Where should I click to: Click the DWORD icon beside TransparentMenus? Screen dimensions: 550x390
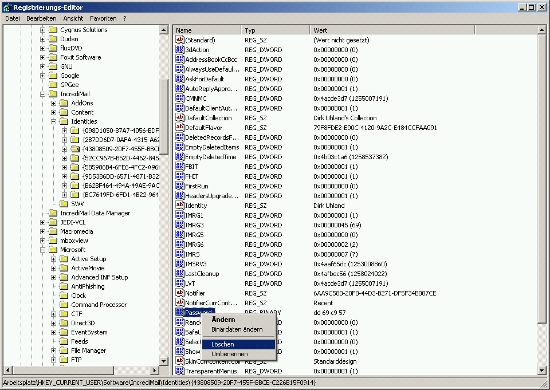[x=180, y=371]
